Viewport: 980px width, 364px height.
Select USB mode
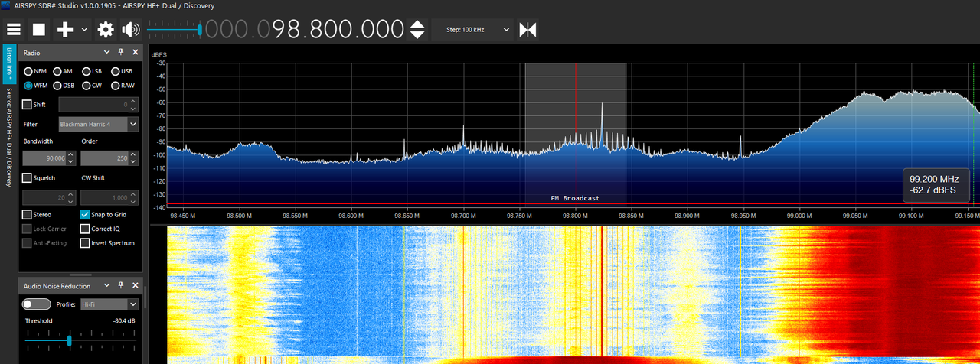(x=122, y=71)
